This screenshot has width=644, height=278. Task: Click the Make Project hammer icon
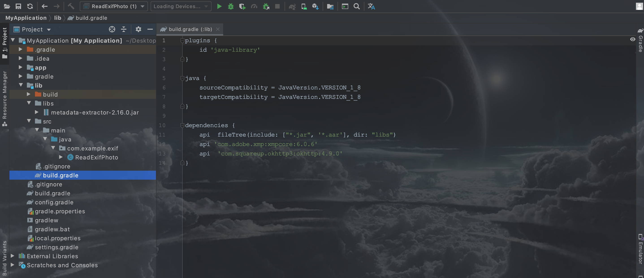(x=71, y=6)
